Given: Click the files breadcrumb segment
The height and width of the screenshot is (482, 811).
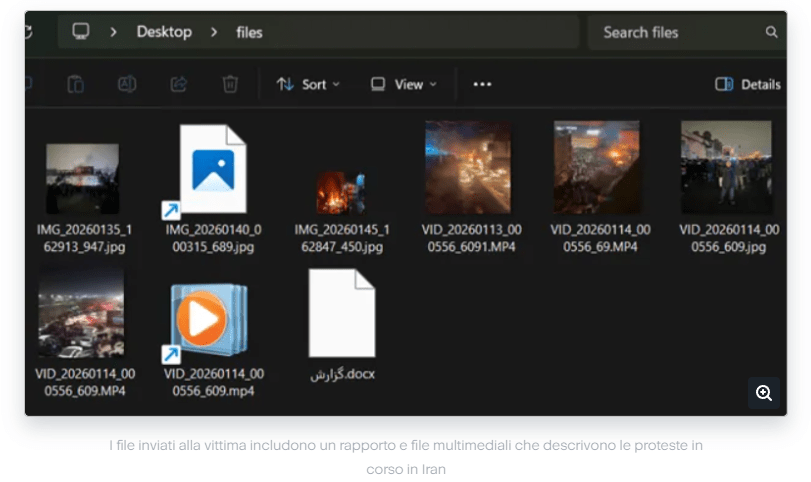Looking at the screenshot, I should point(249,32).
